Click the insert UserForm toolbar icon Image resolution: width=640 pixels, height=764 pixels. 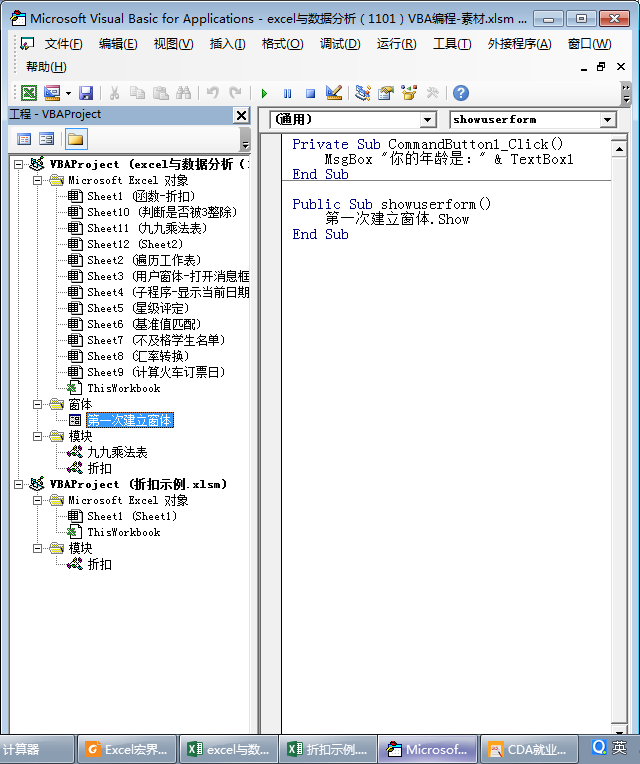coord(52,93)
